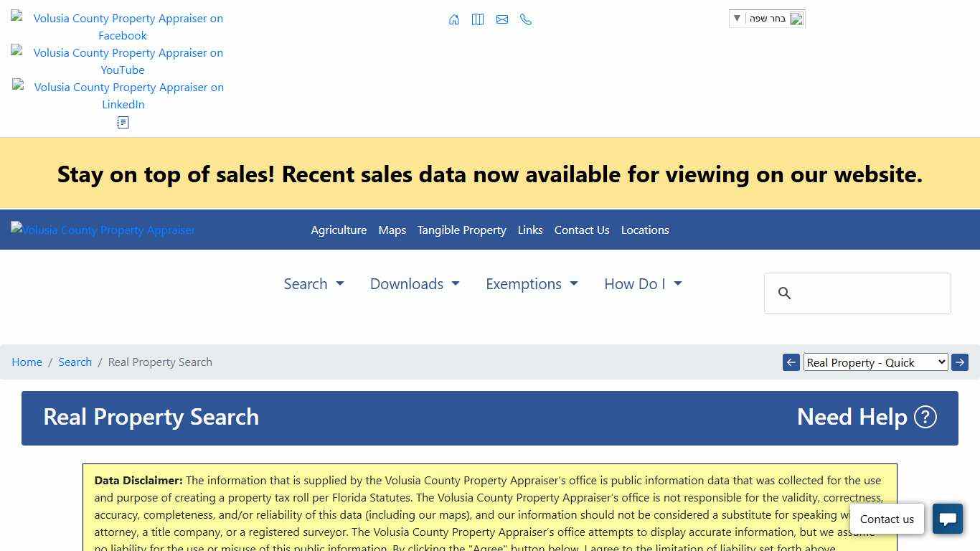
Task: Click the phone icon in the header
Action: point(526,19)
